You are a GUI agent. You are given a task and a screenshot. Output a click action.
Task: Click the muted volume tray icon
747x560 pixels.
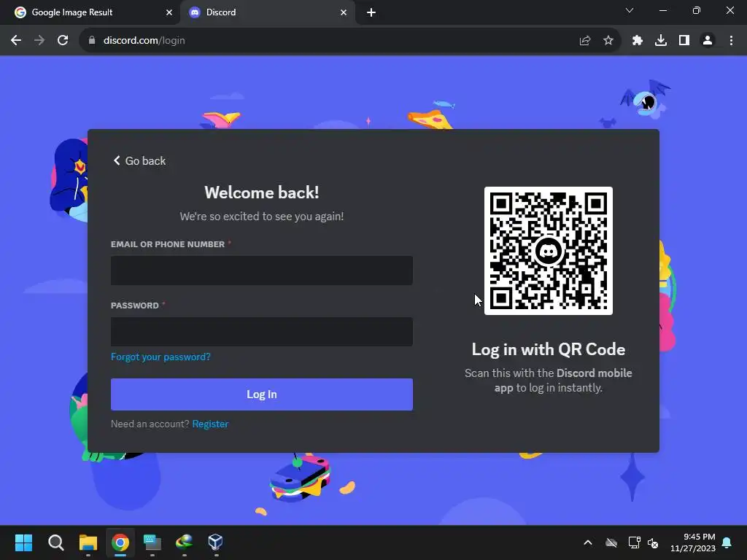pos(653,542)
